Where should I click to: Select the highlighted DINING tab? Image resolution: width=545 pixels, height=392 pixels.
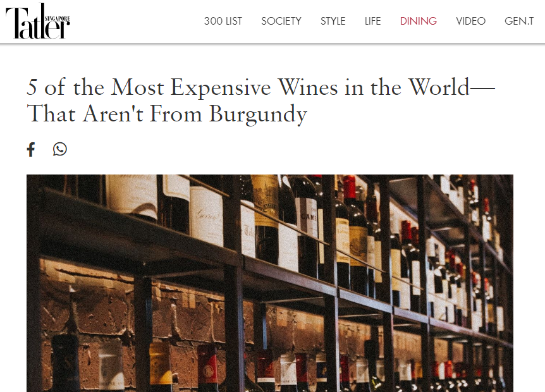(418, 21)
